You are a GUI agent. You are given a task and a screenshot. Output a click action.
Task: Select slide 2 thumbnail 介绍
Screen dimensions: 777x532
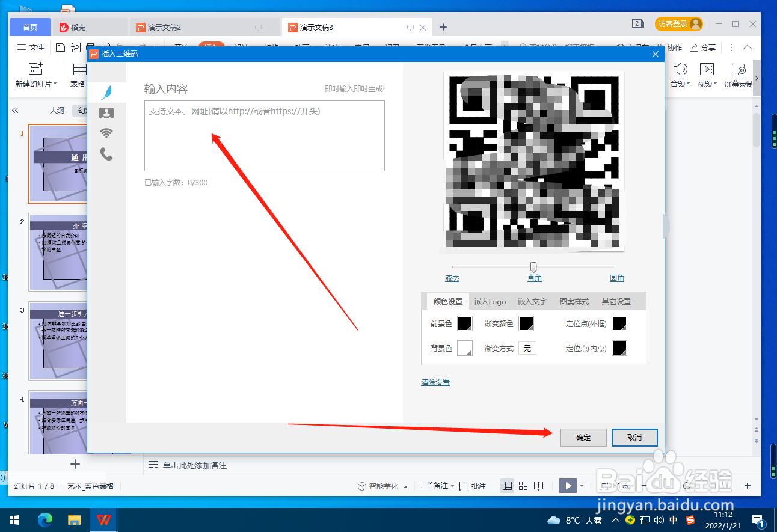coord(58,252)
